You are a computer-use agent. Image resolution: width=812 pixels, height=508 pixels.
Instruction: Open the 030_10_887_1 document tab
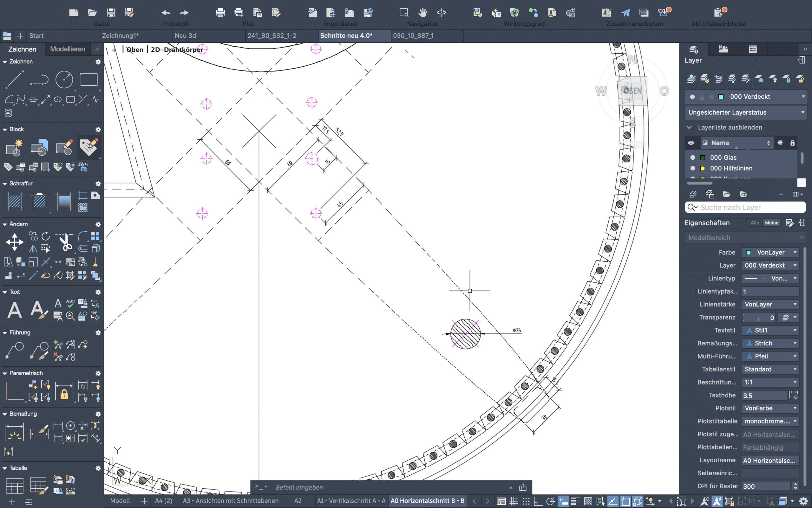(x=427, y=36)
